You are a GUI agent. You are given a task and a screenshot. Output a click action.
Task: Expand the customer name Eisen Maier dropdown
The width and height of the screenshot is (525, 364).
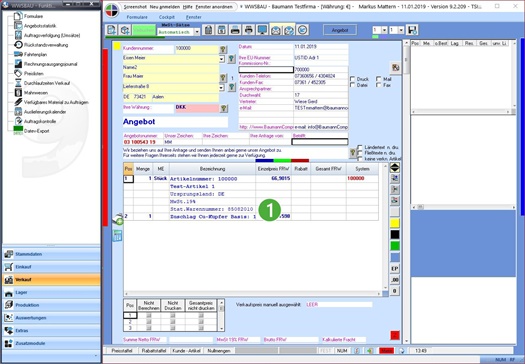(x=222, y=59)
